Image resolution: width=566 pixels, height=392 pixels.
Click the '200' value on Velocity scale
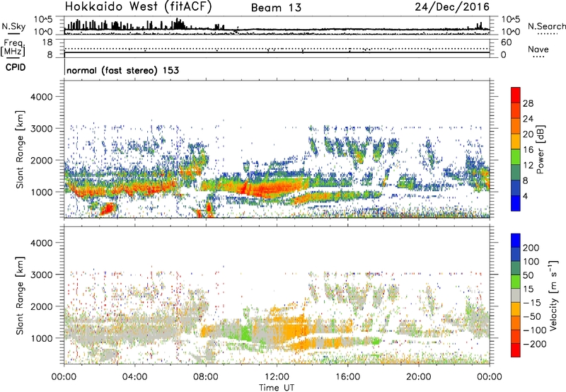click(x=531, y=248)
